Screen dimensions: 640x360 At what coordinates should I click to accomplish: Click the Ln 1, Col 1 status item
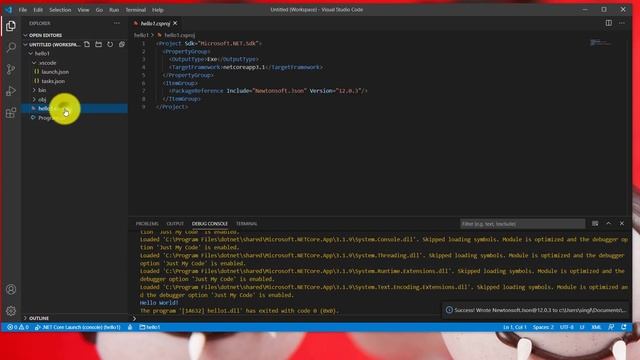(514, 327)
